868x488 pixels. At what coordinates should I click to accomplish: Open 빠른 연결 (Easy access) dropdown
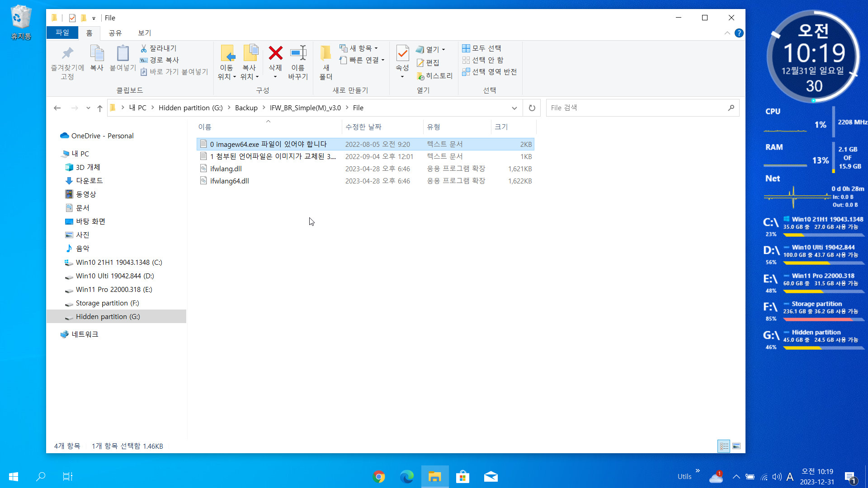tap(362, 60)
